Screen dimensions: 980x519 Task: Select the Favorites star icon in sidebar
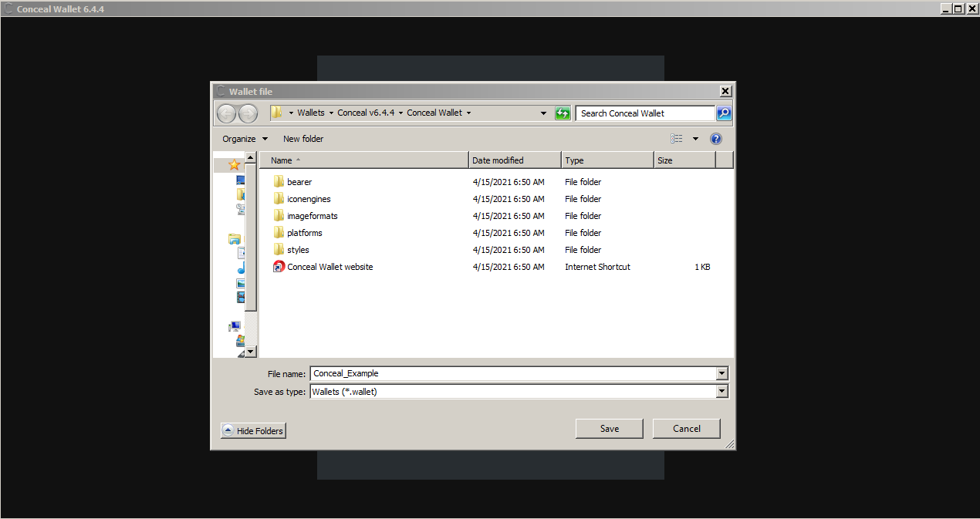pyautogui.click(x=235, y=164)
